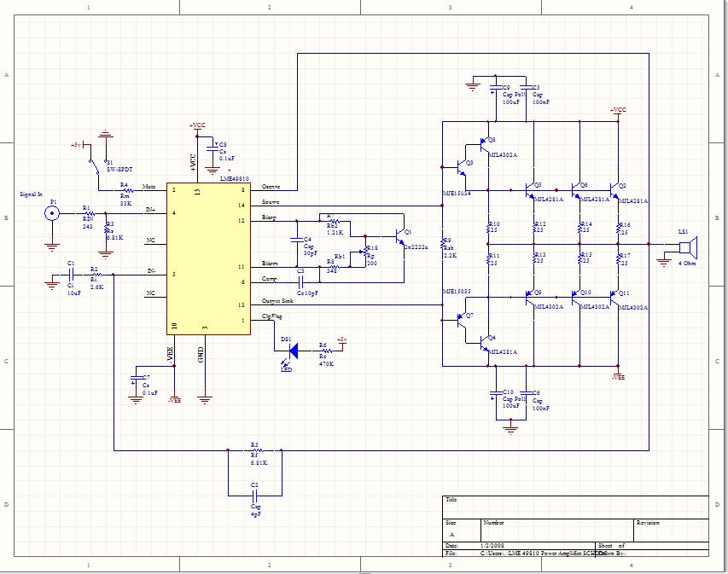Pick driver transistor Q7
Viewport: 728px width, 574px height.
[461, 320]
